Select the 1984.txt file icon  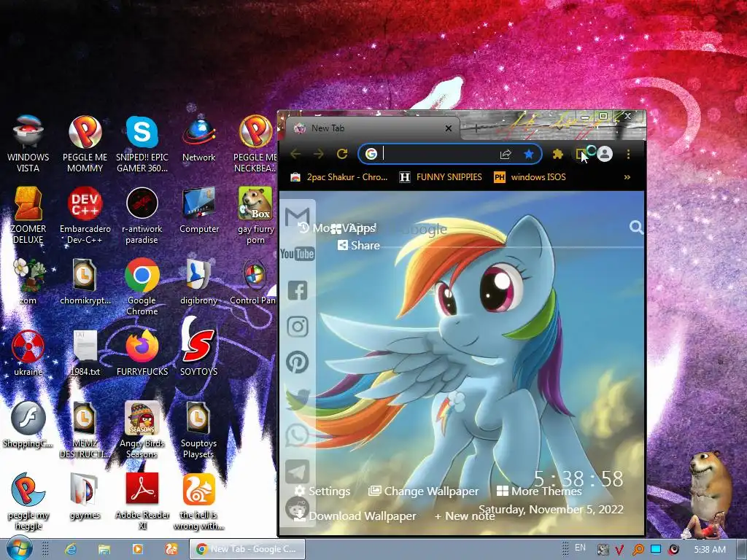coord(85,354)
